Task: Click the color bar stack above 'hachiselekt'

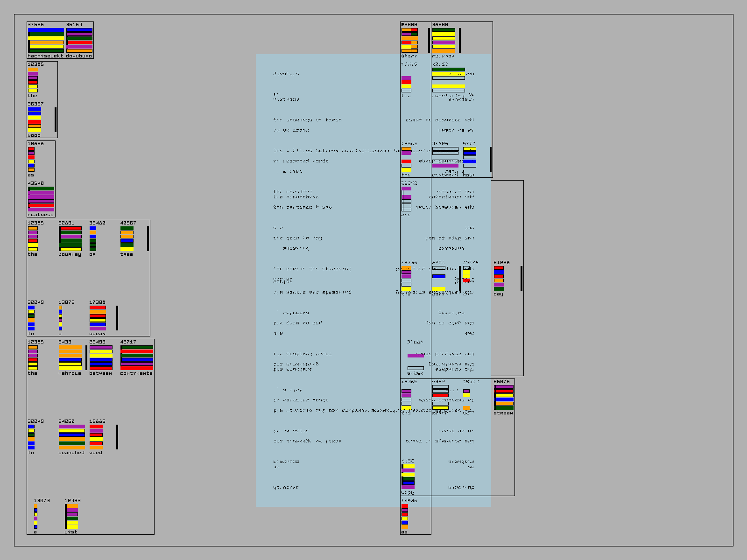Action: point(46,40)
